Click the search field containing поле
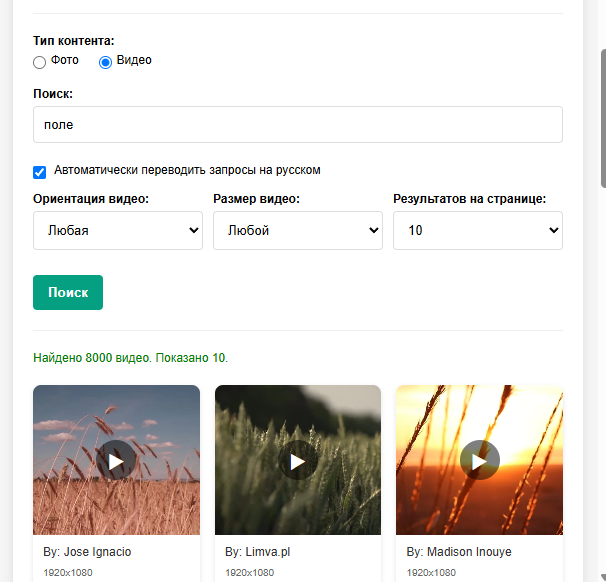The width and height of the screenshot is (606, 582). (298, 125)
